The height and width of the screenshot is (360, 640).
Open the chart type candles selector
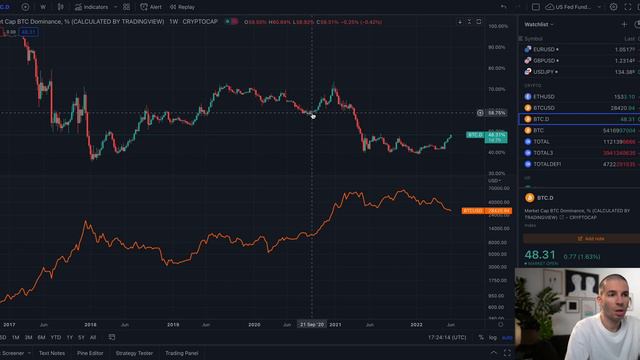[x=60, y=7]
